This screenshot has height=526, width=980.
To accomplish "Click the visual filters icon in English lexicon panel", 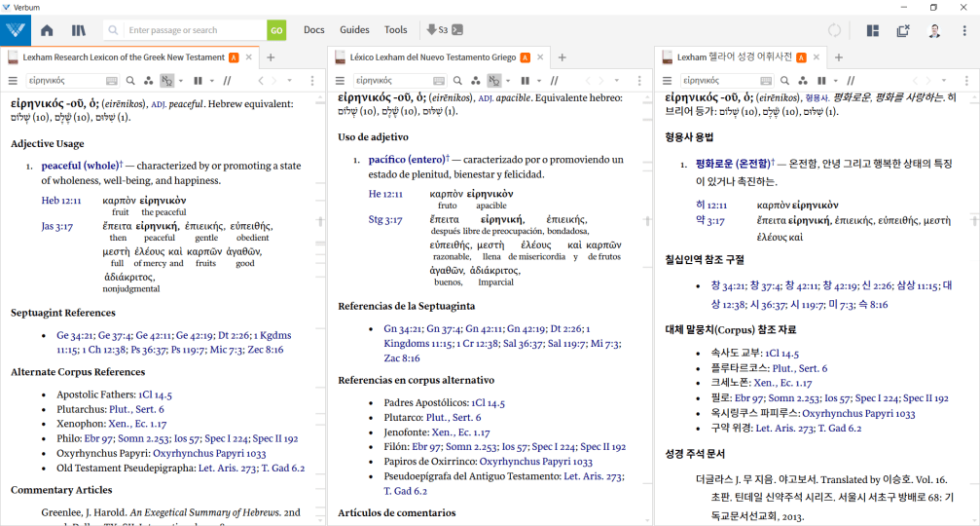I will point(147,81).
